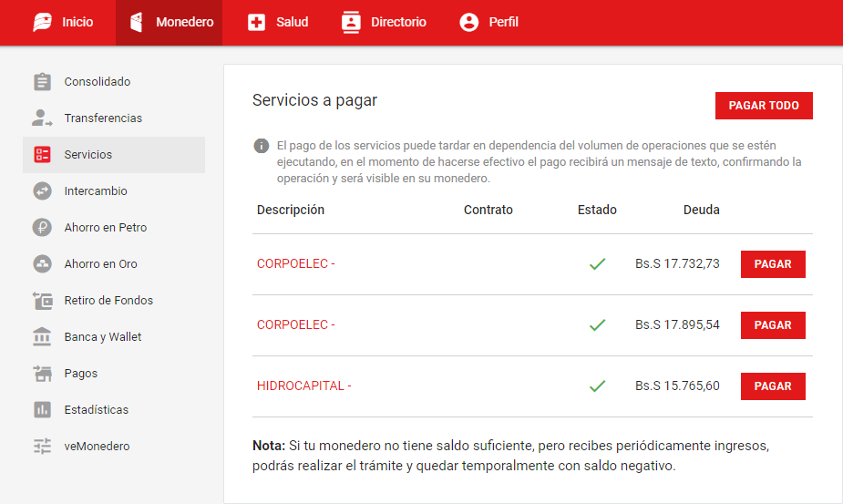Click the Salud cross icon

coord(256,22)
